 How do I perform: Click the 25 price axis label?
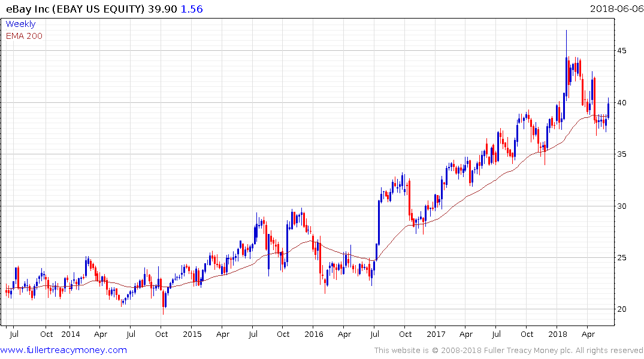click(x=621, y=258)
